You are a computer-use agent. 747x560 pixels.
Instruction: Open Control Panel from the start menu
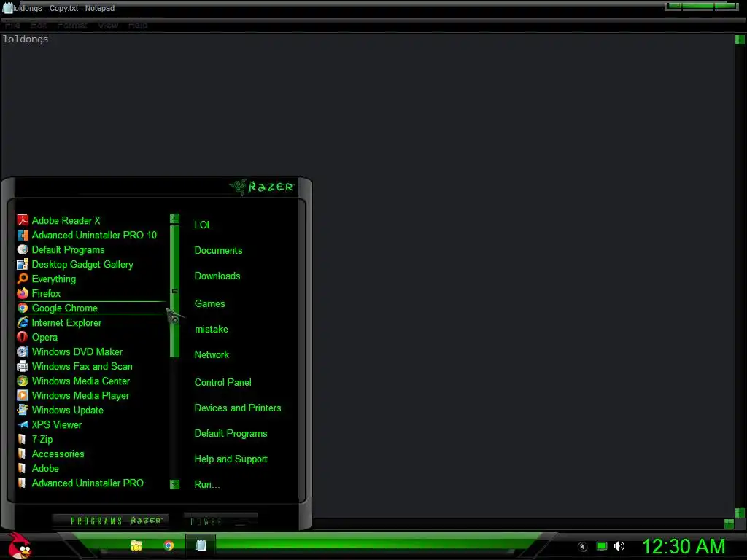pyautogui.click(x=223, y=382)
